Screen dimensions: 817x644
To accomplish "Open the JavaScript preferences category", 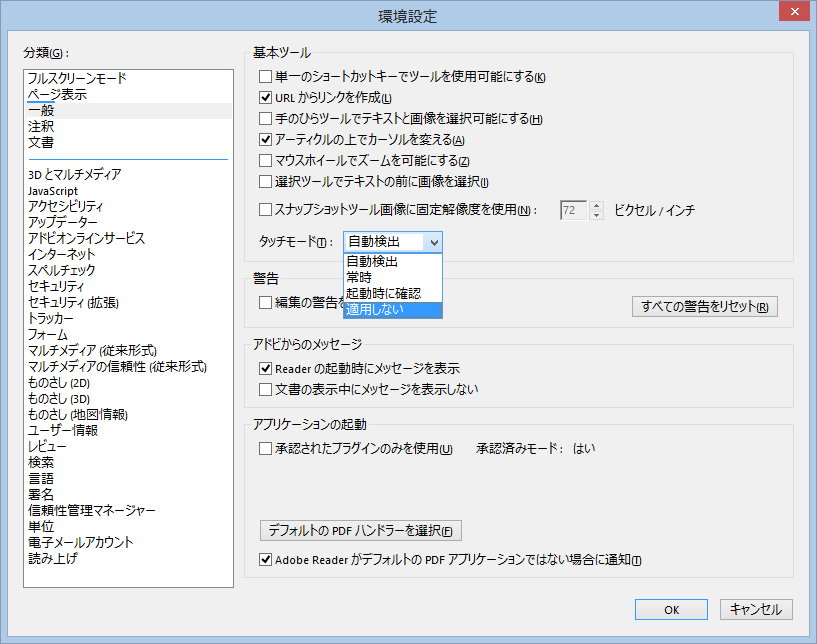I will point(53,190).
